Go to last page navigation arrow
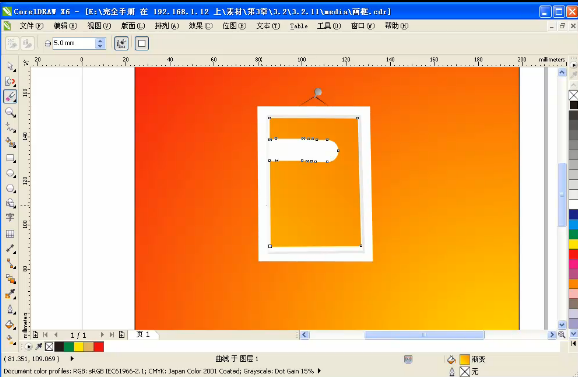 [x=112, y=335]
